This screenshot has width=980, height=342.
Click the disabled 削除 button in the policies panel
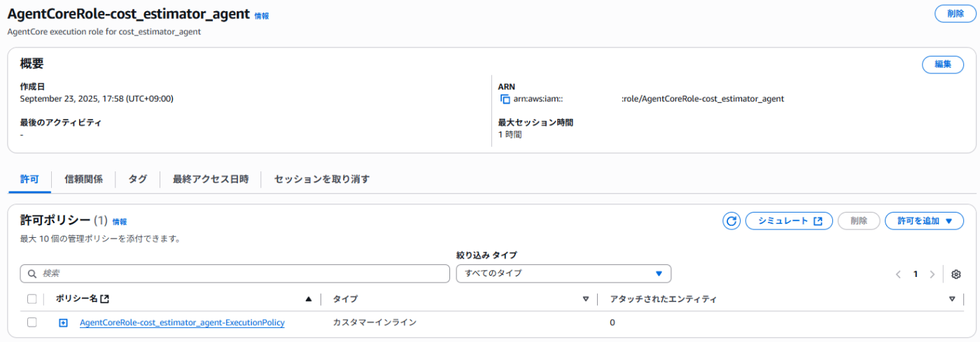click(859, 221)
